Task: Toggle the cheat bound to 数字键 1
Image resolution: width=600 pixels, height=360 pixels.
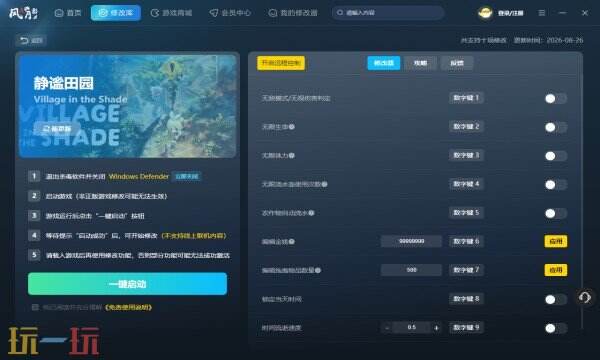Action: [x=556, y=98]
